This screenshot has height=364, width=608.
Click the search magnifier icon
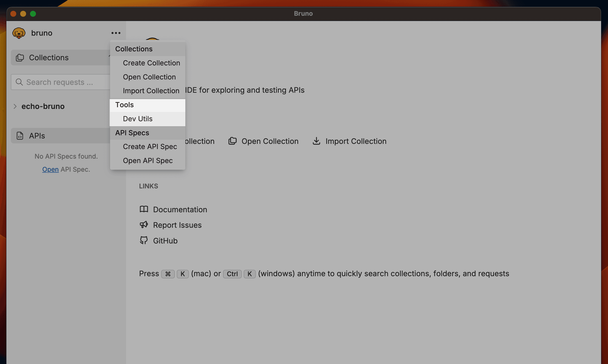coord(19,82)
